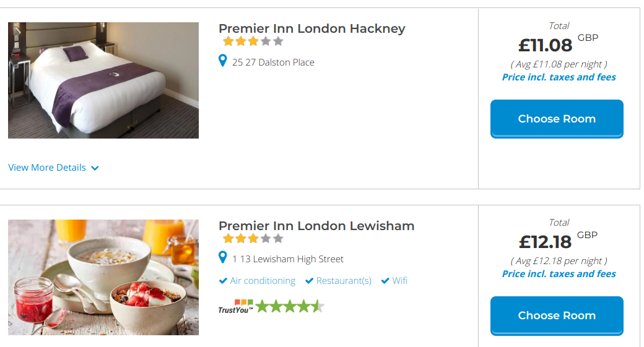Image resolution: width=644 pixels, height=347 pixels.
Task: Click the TrustYou logo icon
Action: (236, 306)
